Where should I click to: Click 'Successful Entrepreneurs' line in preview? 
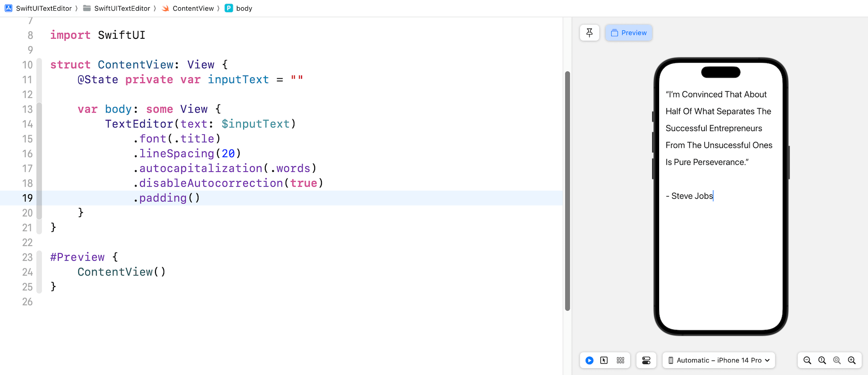714,128
